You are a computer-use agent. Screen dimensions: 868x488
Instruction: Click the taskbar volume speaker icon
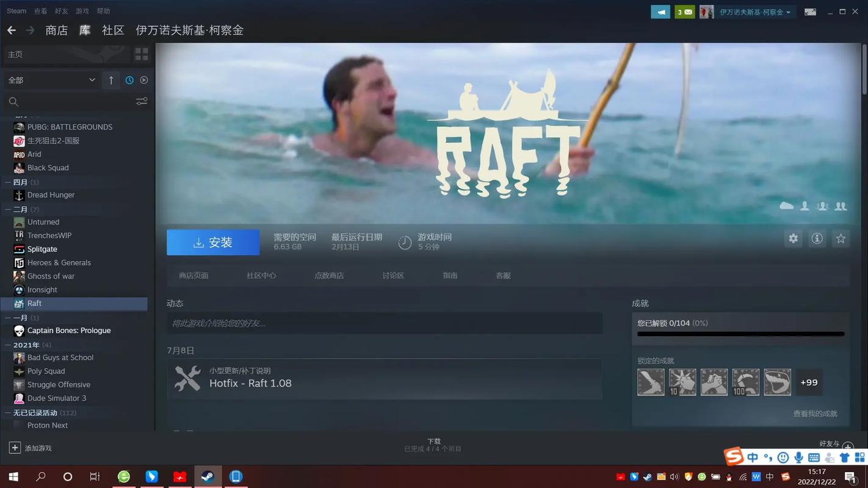(x=675, y=476)
